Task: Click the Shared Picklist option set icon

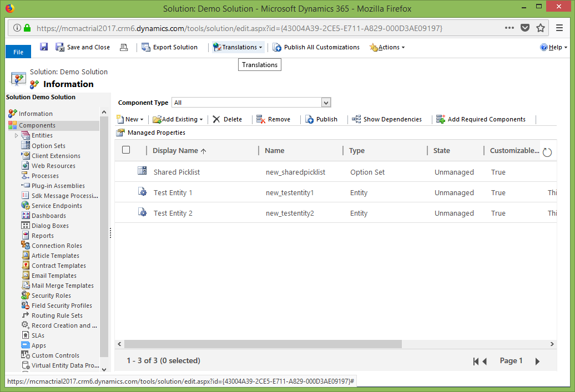Action: 142,171
